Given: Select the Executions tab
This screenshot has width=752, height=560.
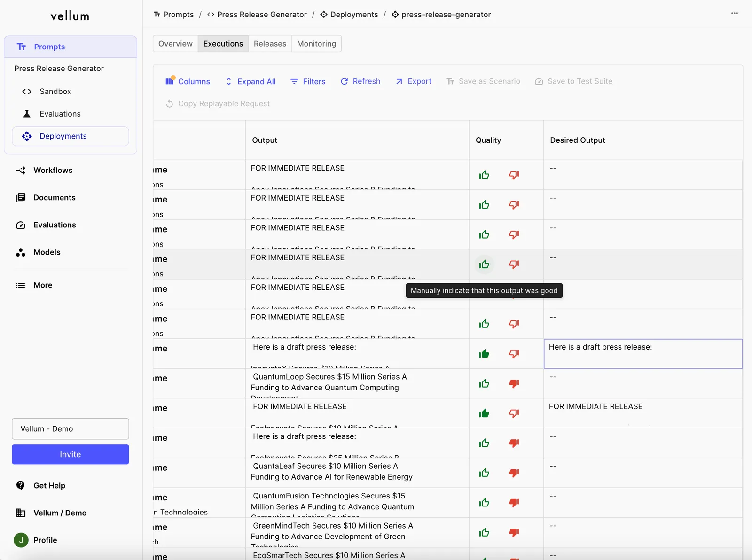Looking at the screenshot, I should (x=223, y=44).
